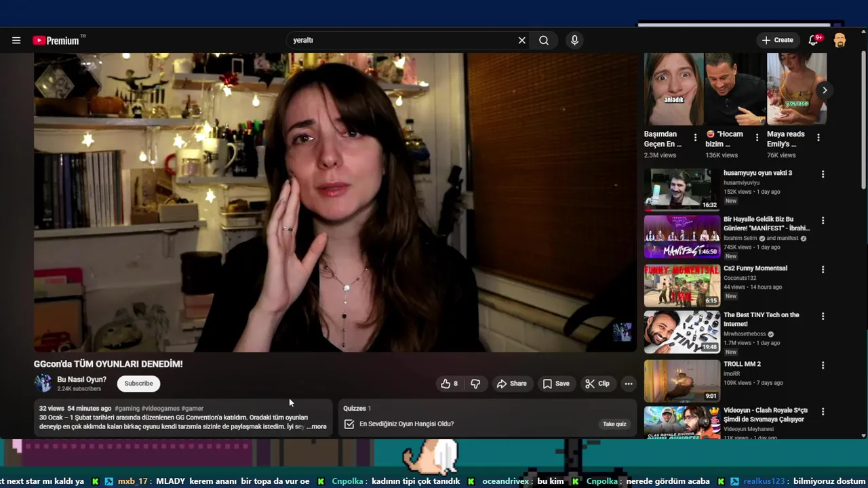The image size is (868, 488).
Task: Open the account avatar menu
Action: (x=840, y=40)
